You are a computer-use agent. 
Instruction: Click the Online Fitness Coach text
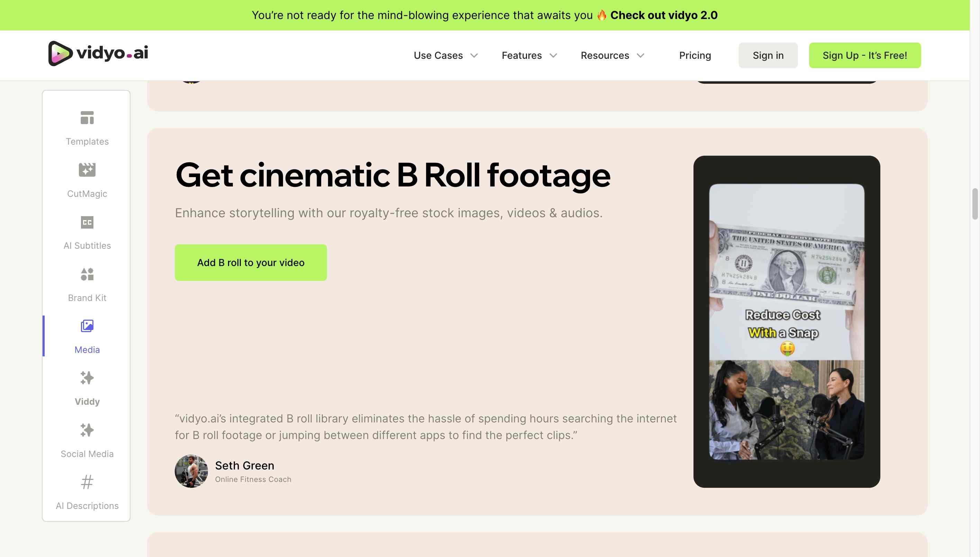(253, 480)
